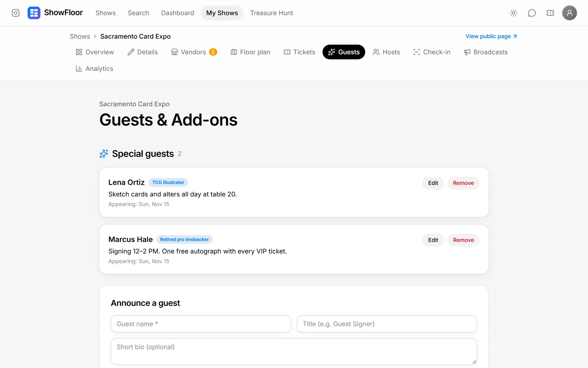Click the Sacramento Card Expo breadcrumb text
This screenshot has height=368, width=588.
point(135,36)
